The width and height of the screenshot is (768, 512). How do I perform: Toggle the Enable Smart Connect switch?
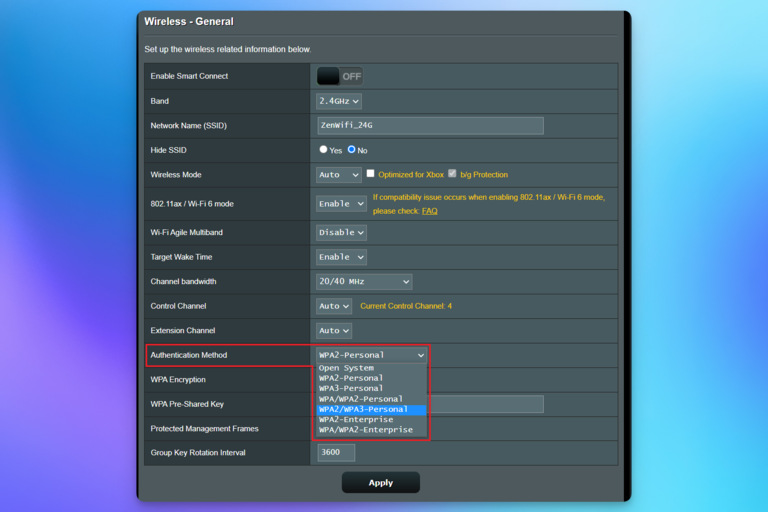point(339,76)
